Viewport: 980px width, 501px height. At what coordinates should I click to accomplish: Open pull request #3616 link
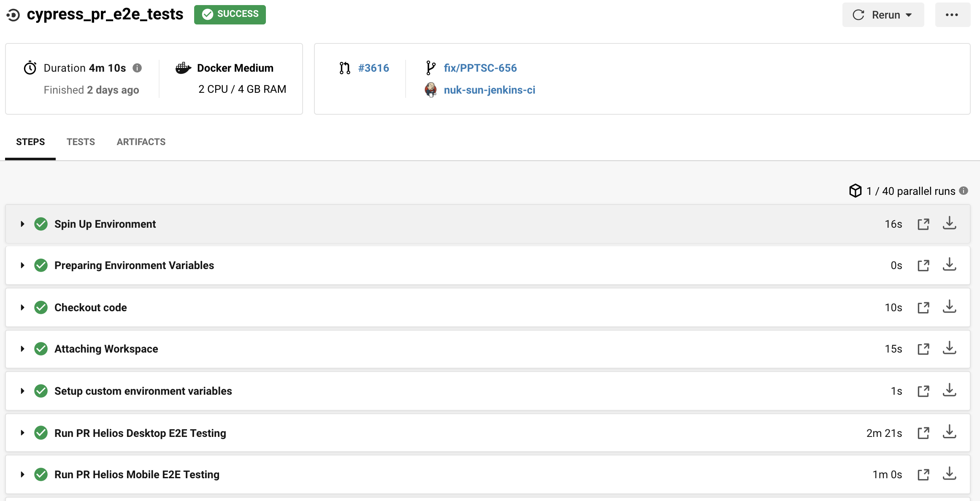(373, 68)
